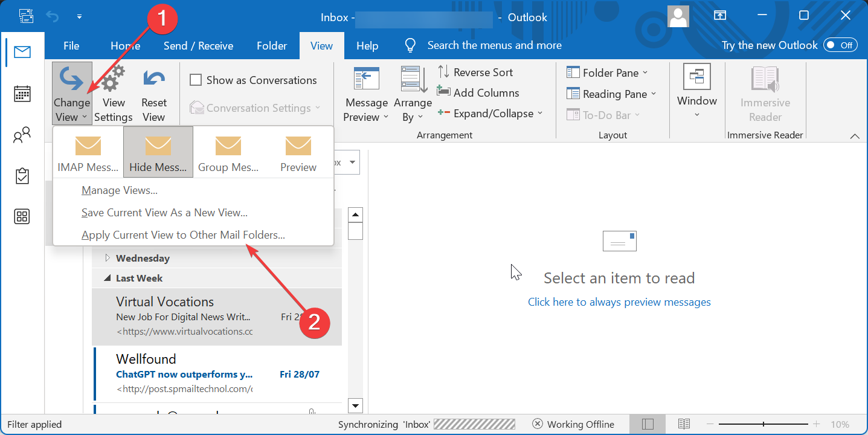This screenshot has width=868, height=435.
Task: Open the Arrange By menu
Action: pos(413,94)
